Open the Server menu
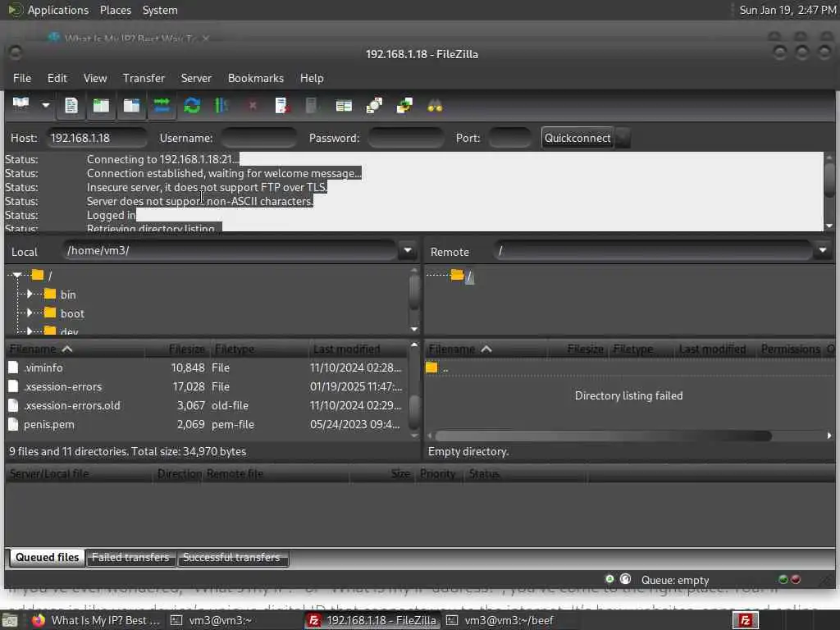 point(196,78)
